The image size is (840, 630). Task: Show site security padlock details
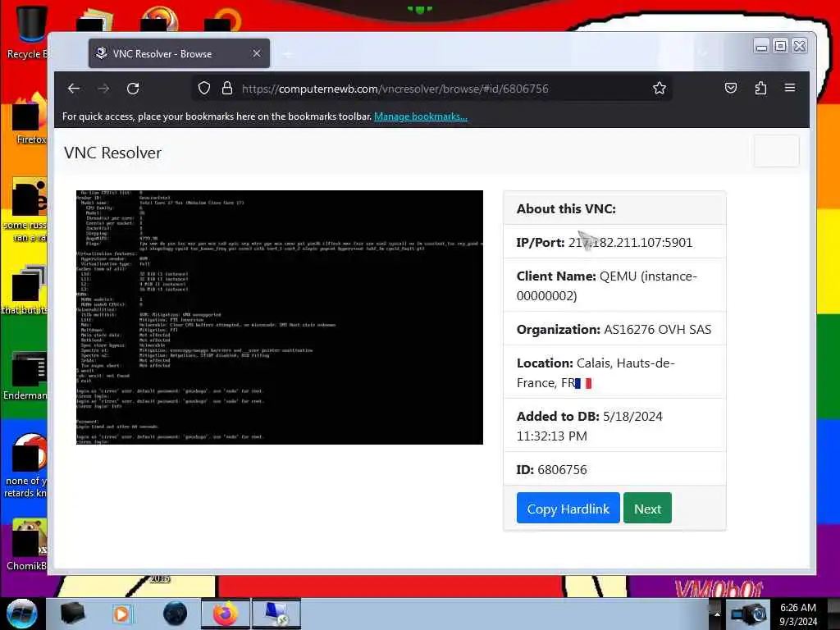coord(227,89)
